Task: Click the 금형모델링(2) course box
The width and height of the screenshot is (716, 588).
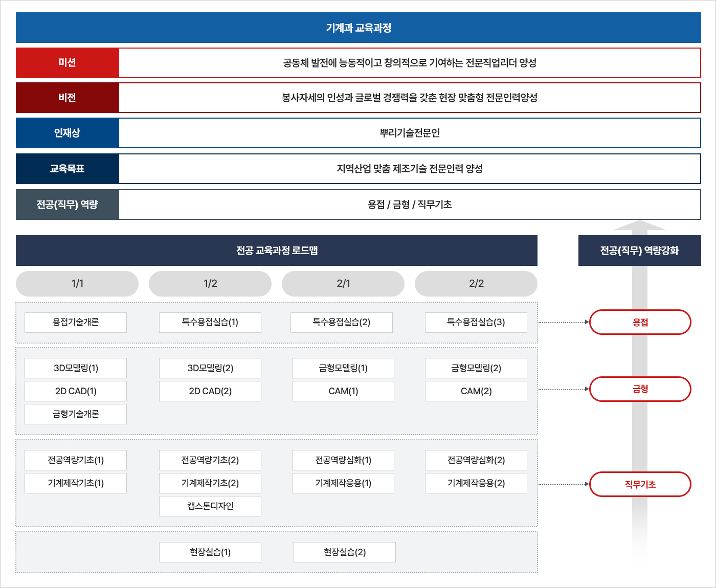Action: tap(476, 368)
